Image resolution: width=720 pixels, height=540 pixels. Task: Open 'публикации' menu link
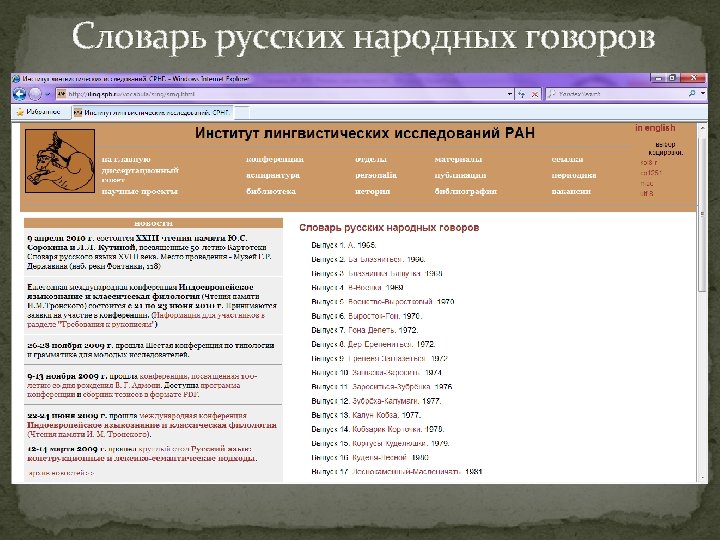point(460,175)
